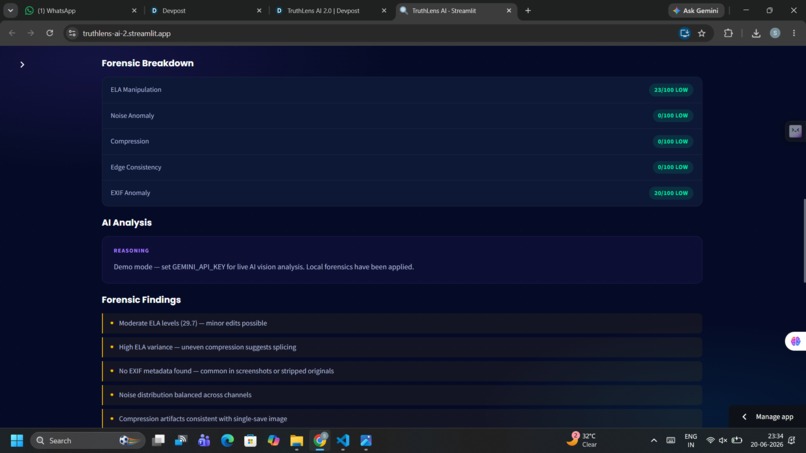Screen dimensions: 806x453
Task: Open Visual Studio Code from the taskbar
Action: coord(343,441)
